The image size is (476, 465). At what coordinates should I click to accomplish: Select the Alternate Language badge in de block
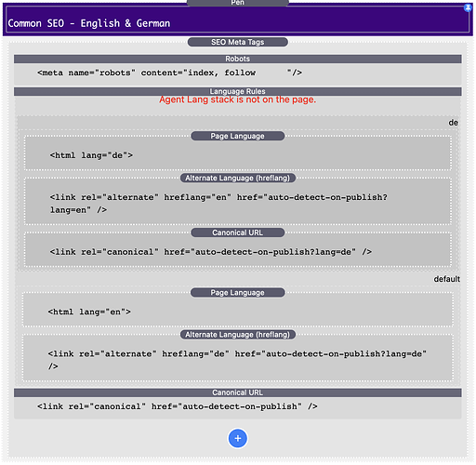(x=238, y=179)
